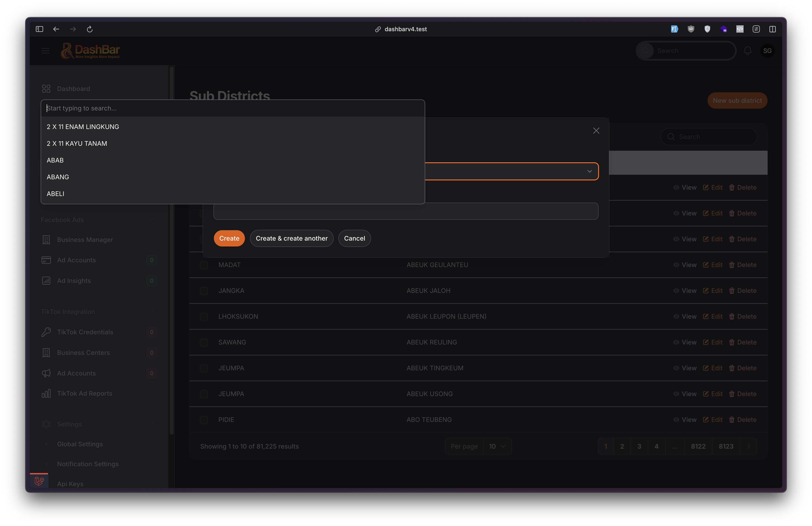Click the browser reload icon
Viewport: 812px width, 526px height.
(x=90, y=29)
